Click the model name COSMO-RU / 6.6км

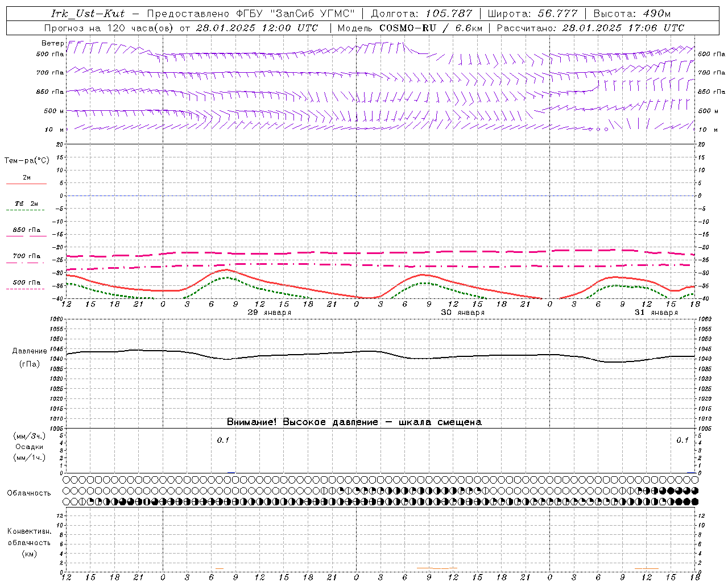431,28
